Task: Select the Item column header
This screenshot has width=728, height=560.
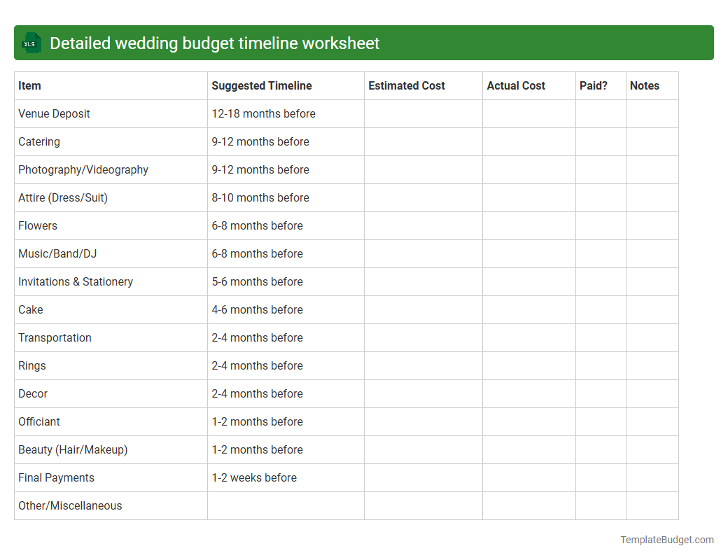Action: pyautogui.click(x=29, y=85)
